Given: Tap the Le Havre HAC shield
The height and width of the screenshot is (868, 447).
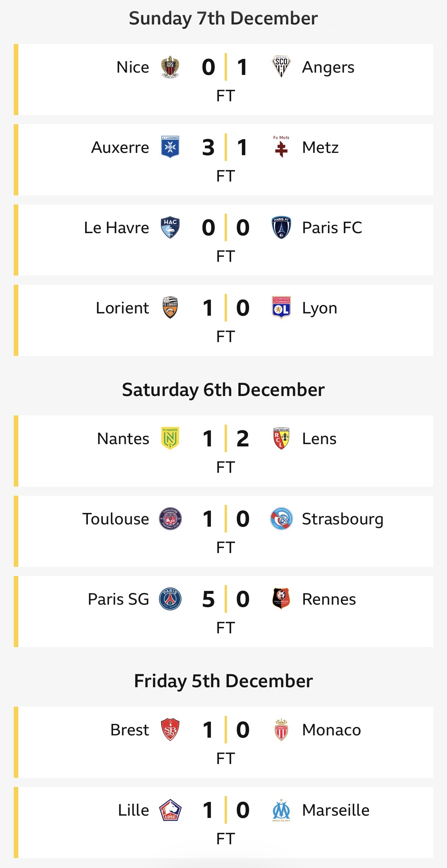Looking at the screenshot, I should tap(170, 227).
